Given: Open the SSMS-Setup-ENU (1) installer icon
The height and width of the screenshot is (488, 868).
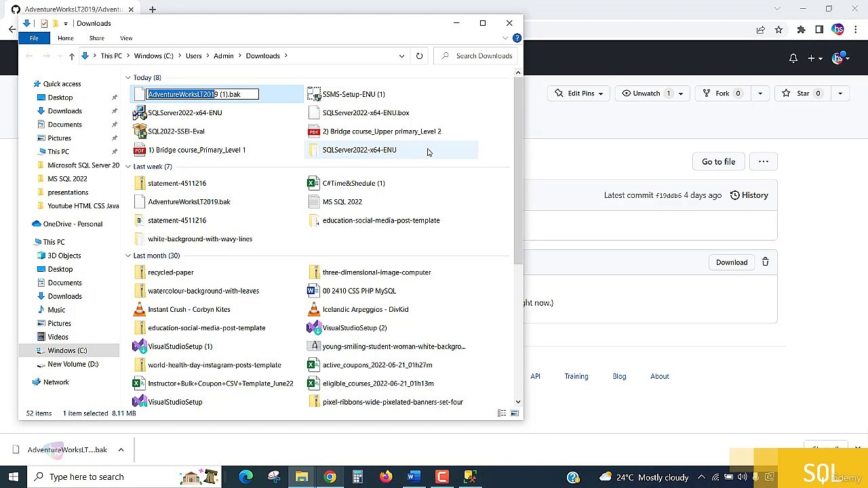Looking at the screenshot, I should pos(314,94).
